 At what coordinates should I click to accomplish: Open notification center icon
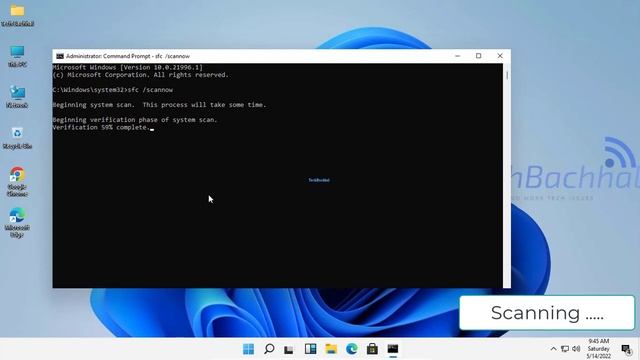coord(626,349)
